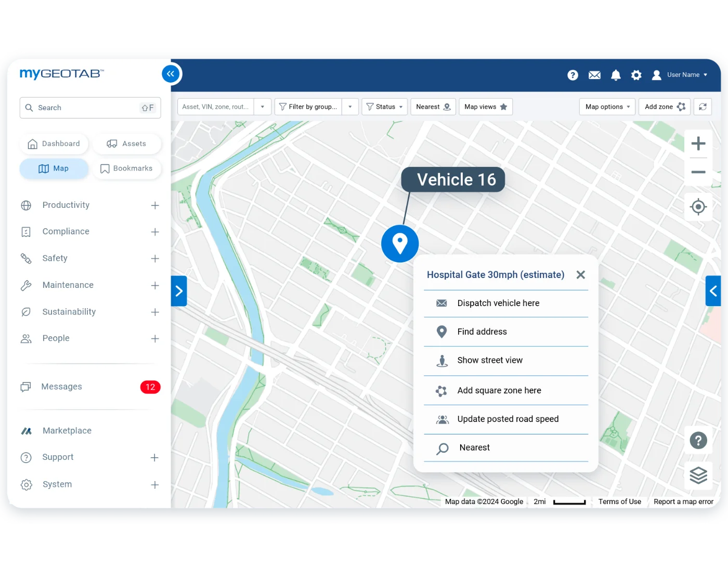The width and height of the screenshot is (728, 568).
Task: Click the Compliance document icon
Action: tap(26, 232)
